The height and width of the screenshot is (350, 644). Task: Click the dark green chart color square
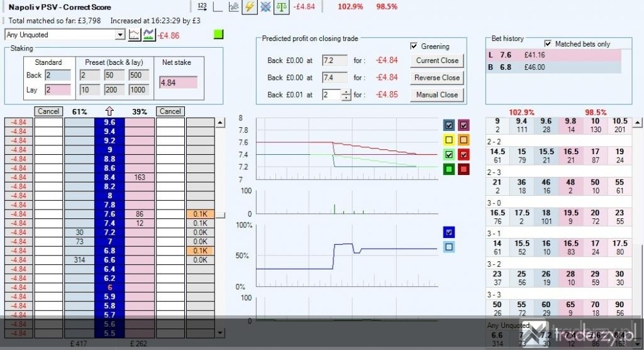click(449, 169)
